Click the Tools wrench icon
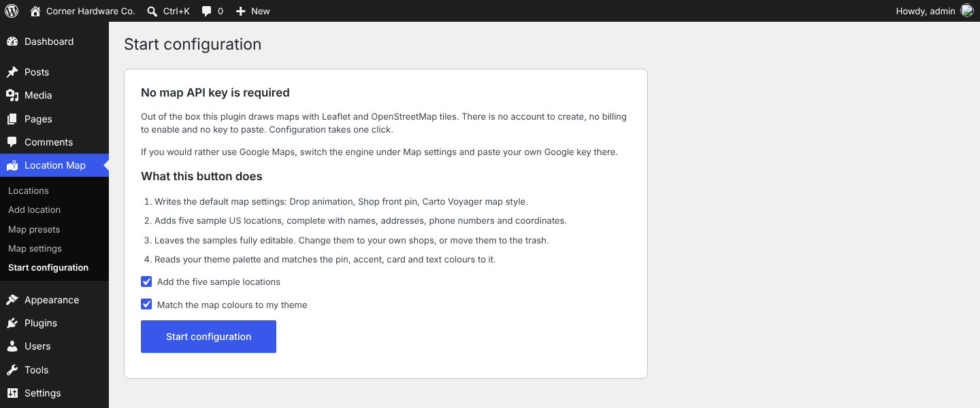Viewport: 980px width, 408px height. tap(12, 370)
